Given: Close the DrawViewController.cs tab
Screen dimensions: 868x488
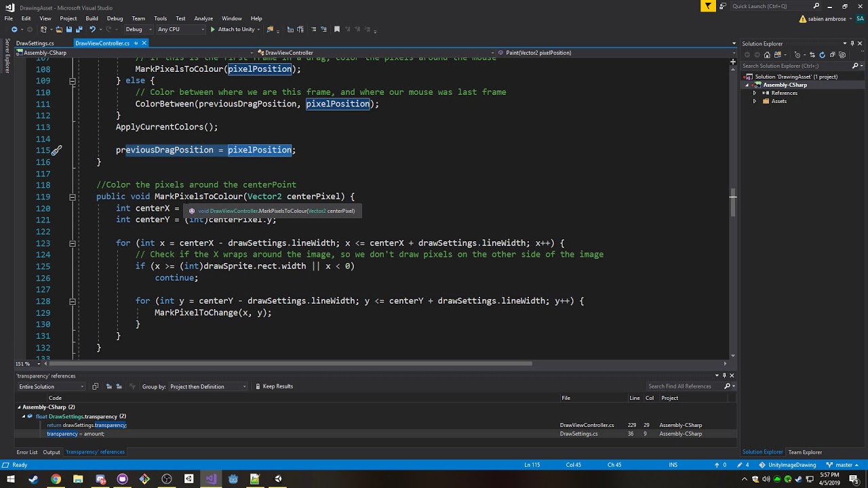Looking at the screenshot, I should [x=145, y=43].
